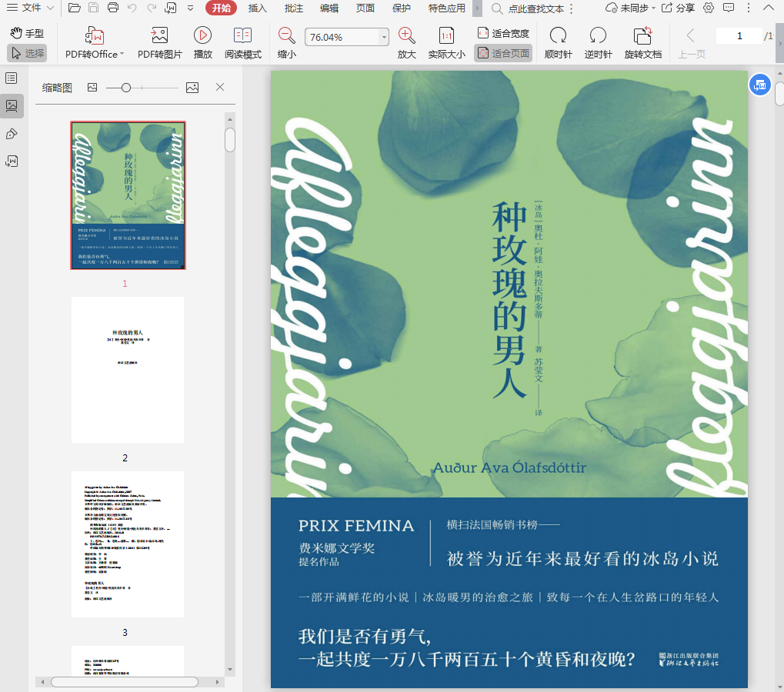Screen dimensions: 784x692
Task: Open the bookmarks outline sidebar icon
Action: [x=12, y=78]
